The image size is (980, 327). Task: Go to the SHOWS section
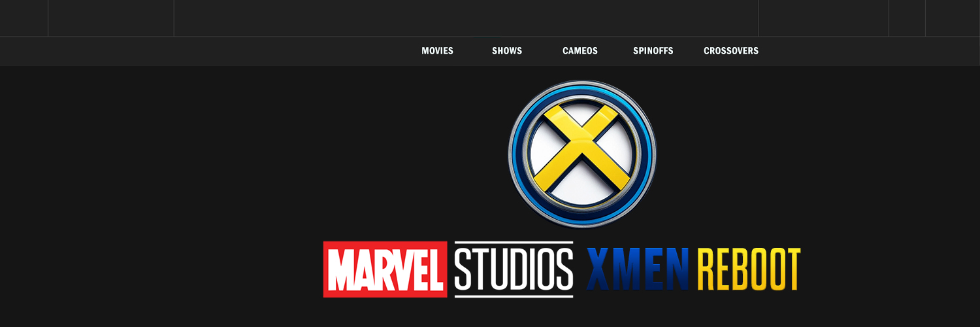click(507, 51)
